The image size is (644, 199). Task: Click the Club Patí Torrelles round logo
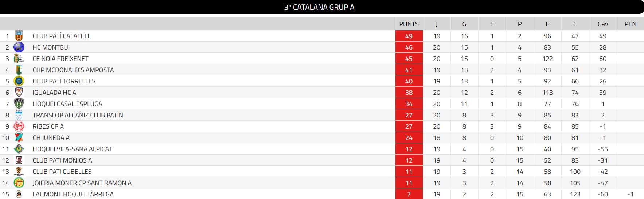pos(19,81)
